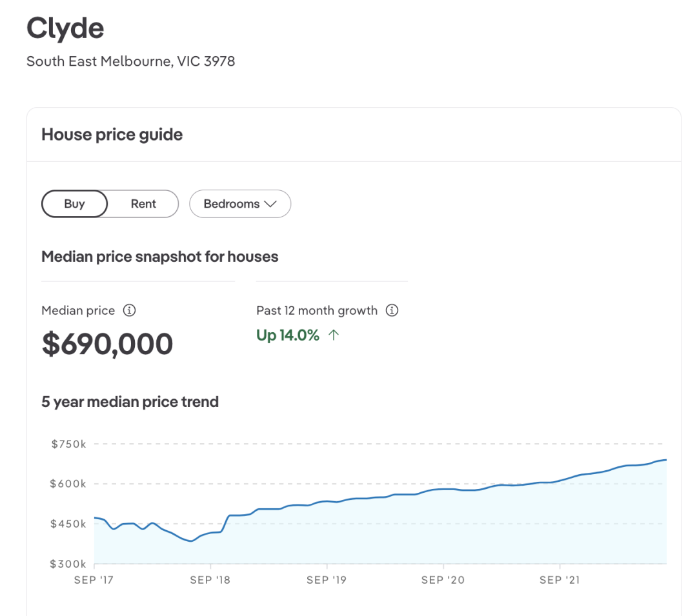
Task: Click South East Melbourne, VIC 3978 text
Action: click(130, 62)
